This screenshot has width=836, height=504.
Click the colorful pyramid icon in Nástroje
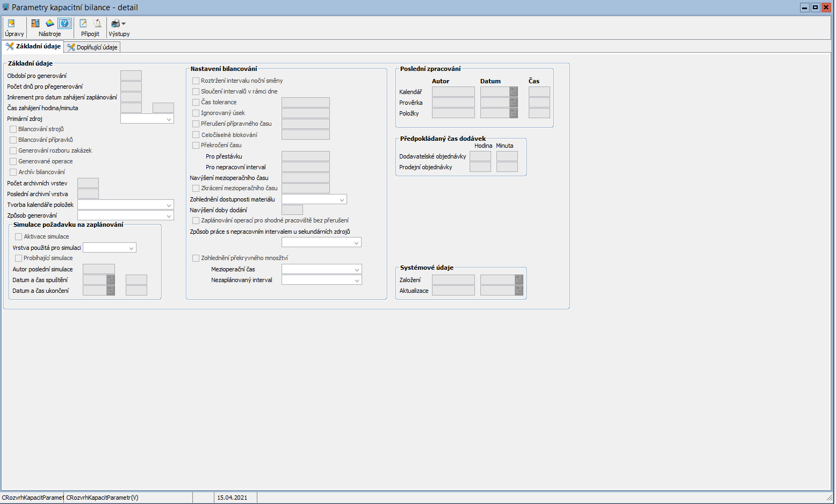coord(50,24)
